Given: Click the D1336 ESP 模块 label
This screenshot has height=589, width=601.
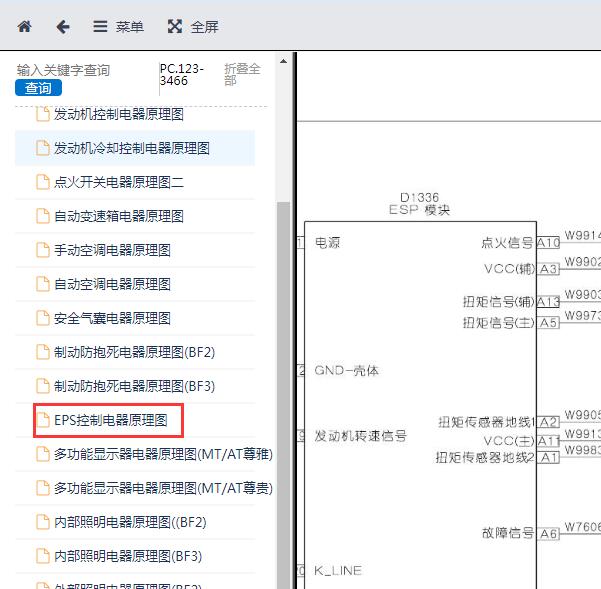Looking at the screenshot, I should point(419,204).
